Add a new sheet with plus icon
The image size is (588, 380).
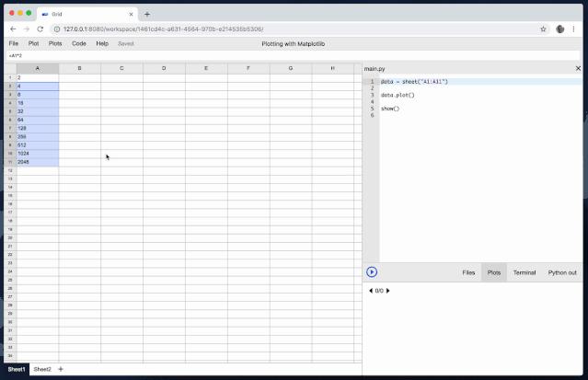61,369
